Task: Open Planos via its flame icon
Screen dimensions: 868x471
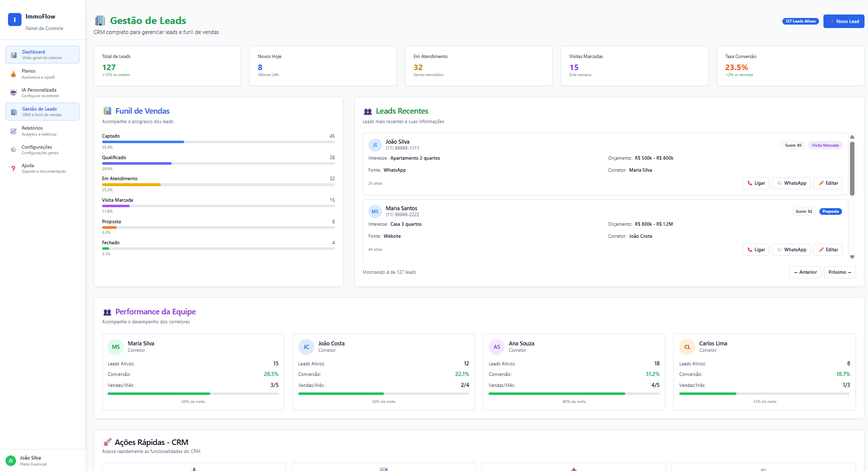Action: pos(14,74)
